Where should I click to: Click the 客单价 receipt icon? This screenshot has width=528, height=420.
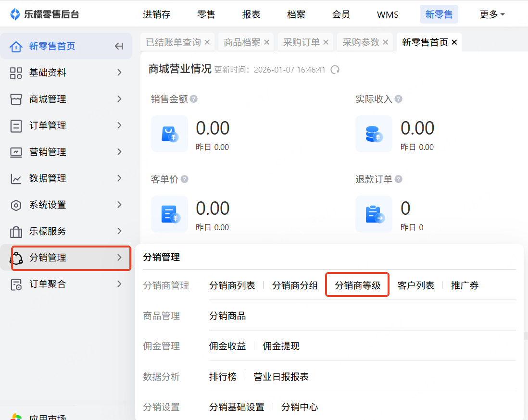click(169, 214)
